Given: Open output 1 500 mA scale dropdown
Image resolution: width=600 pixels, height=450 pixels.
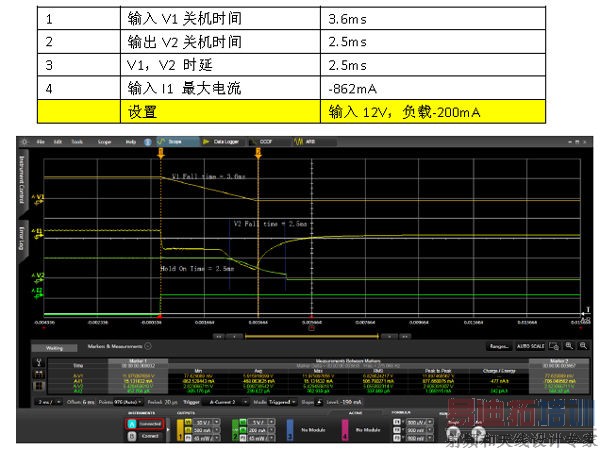Looking at the screenshot, I should pyautogui.click(x=207, y=430).
